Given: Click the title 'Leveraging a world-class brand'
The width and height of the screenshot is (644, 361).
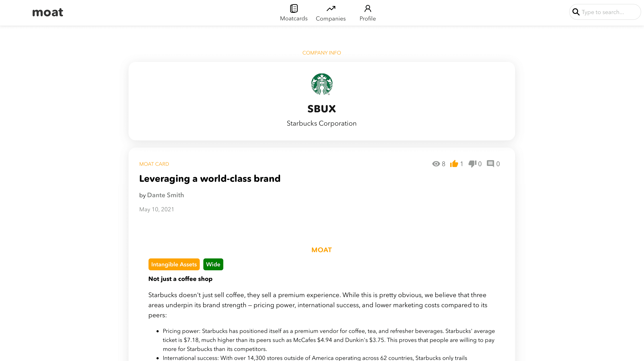Looking at the screenshot, I should [210, 179].
